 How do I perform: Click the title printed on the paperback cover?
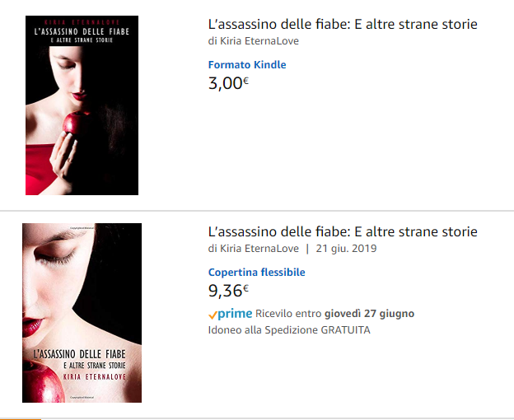point(79,359)
